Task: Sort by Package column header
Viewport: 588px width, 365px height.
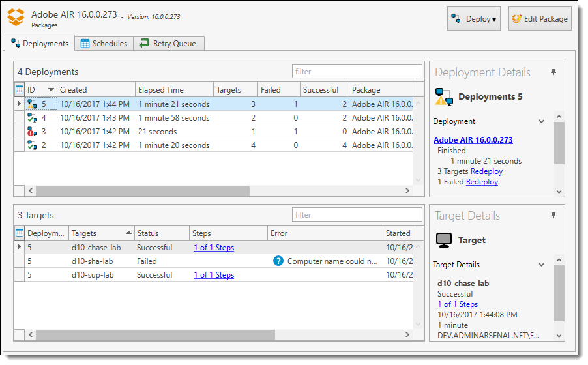Action: pos(381,90)
